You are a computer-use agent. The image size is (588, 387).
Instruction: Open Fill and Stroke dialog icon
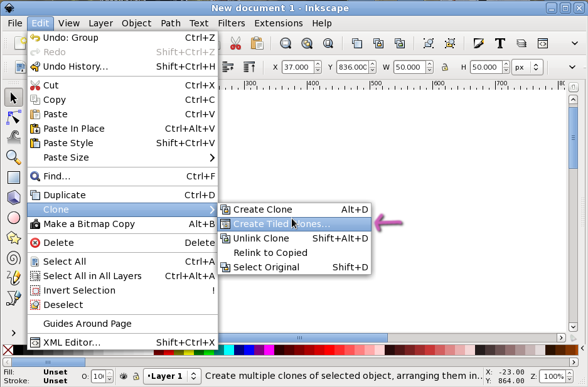(479, 43)
